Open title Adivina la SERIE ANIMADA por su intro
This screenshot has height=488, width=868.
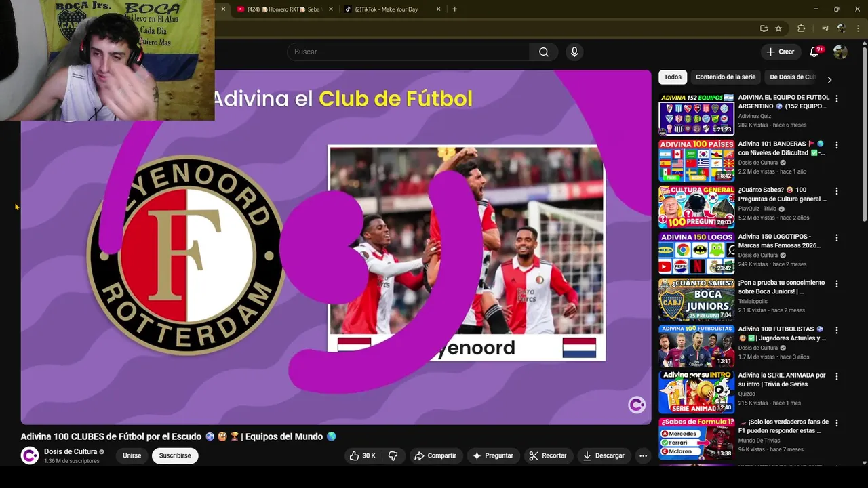tap(782, 380)
